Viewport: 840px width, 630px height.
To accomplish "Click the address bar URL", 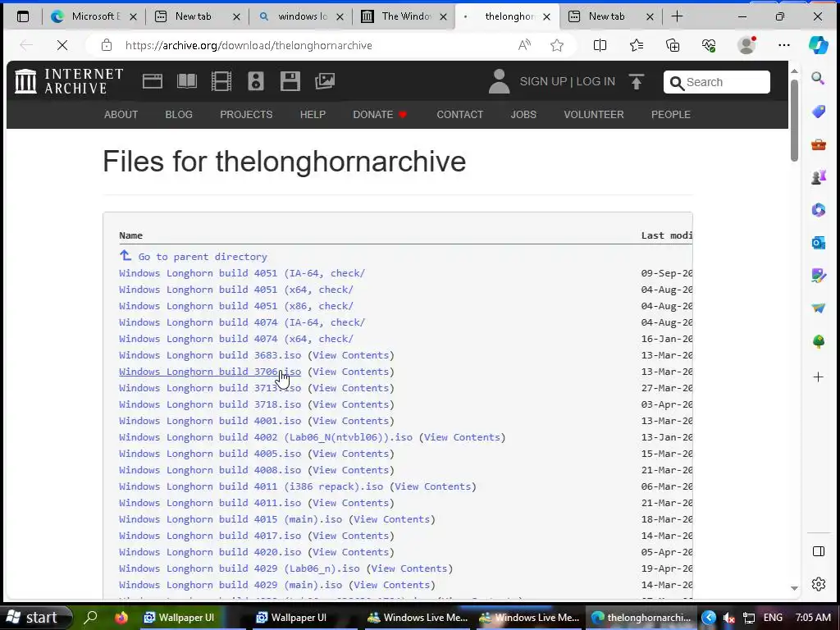I will [x=249, y=46].
